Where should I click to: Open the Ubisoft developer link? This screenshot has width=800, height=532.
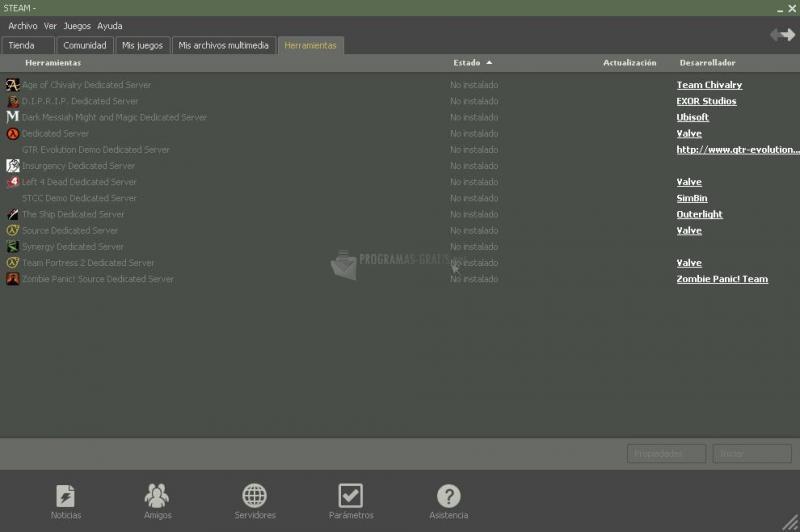point(692,117)
